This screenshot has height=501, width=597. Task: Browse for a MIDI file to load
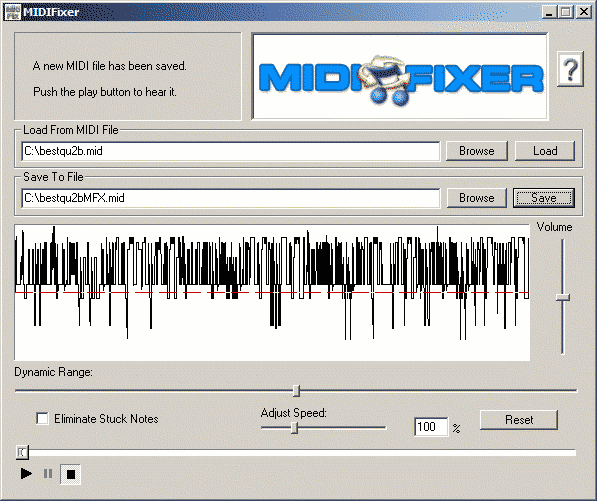477,151
